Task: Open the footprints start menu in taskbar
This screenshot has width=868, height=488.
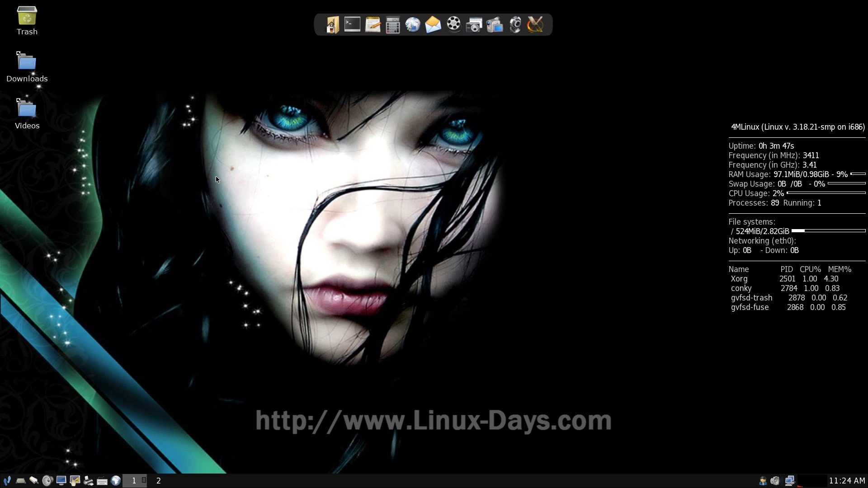Action: pos(7,481)
